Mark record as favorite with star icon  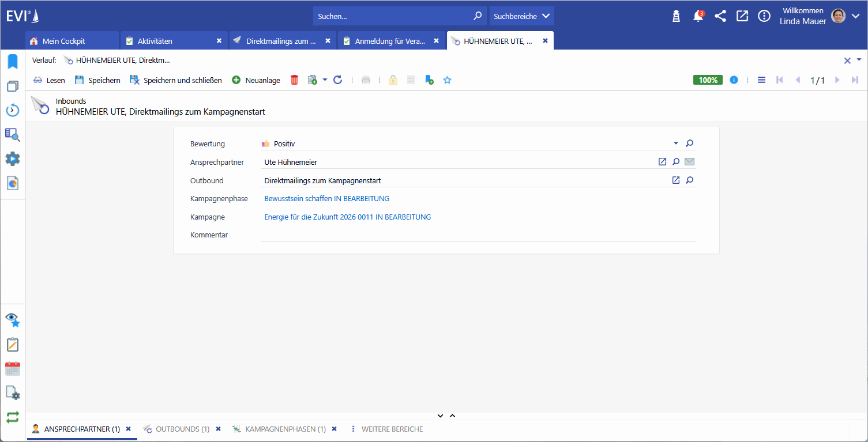(447, 80)
